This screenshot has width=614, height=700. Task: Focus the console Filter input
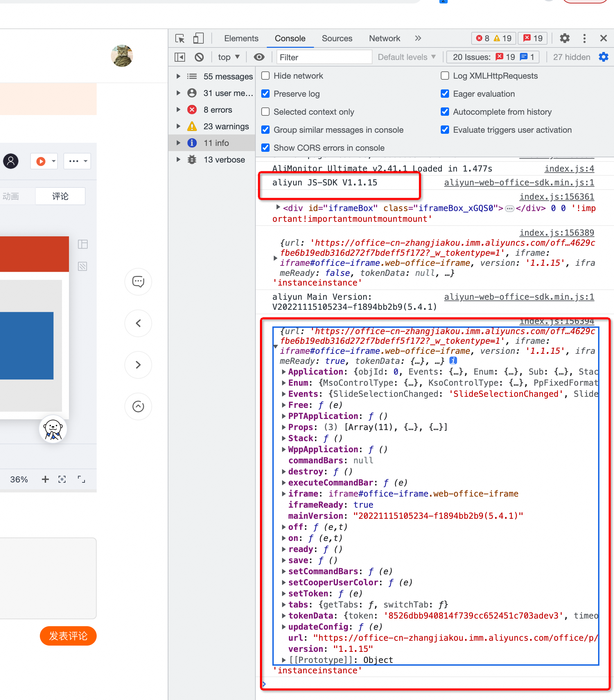(x=324, y=57)
